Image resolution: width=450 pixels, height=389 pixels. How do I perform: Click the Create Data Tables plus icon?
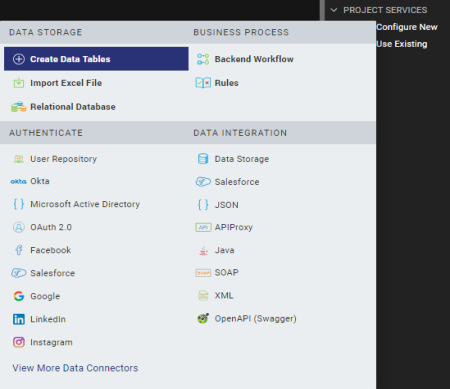coord(19,59)
